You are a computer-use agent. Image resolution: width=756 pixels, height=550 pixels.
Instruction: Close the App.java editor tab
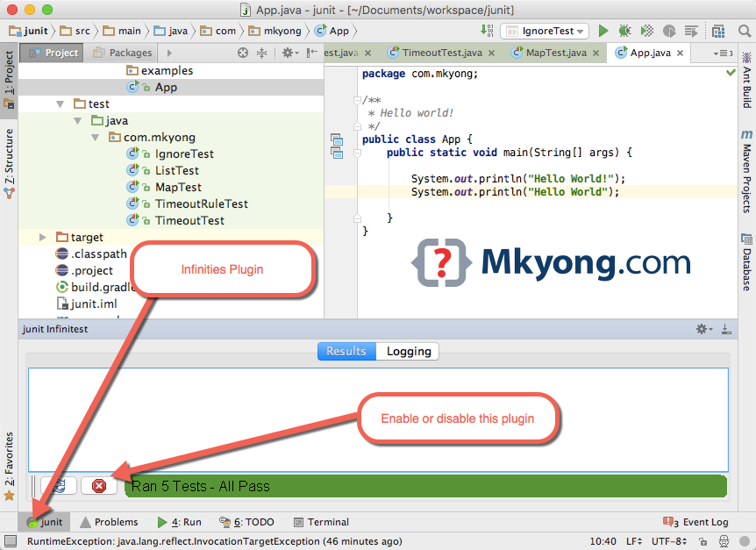pyautogui.click(x=680, y=53)
